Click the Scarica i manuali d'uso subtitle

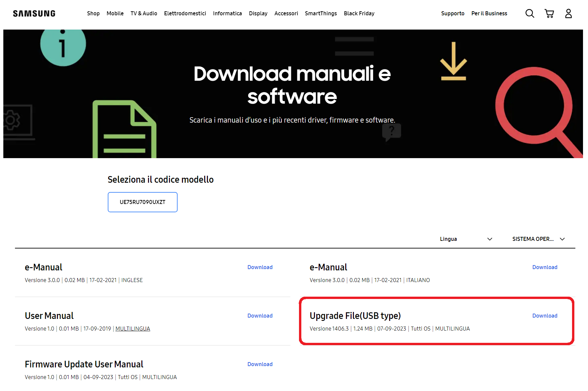tap(292, 120)
